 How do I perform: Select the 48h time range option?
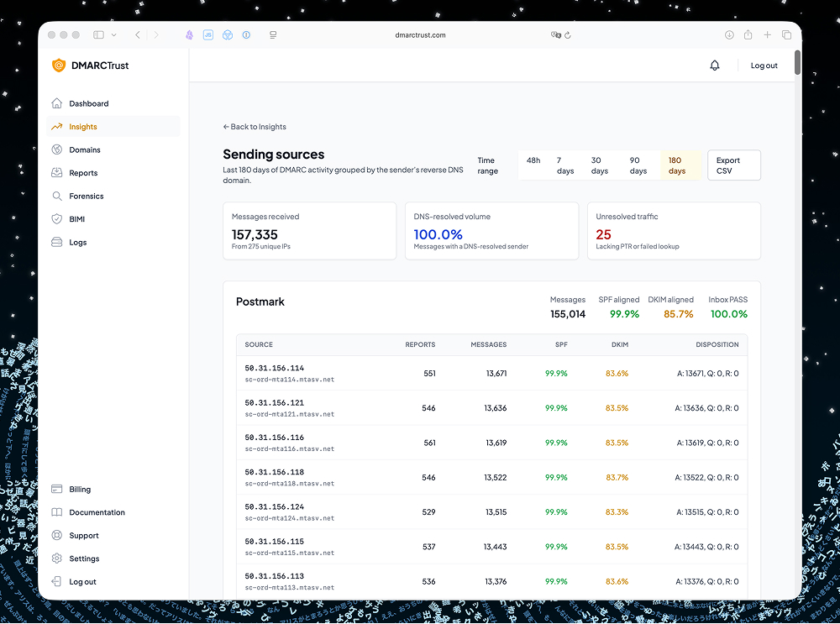pos(533,160)
